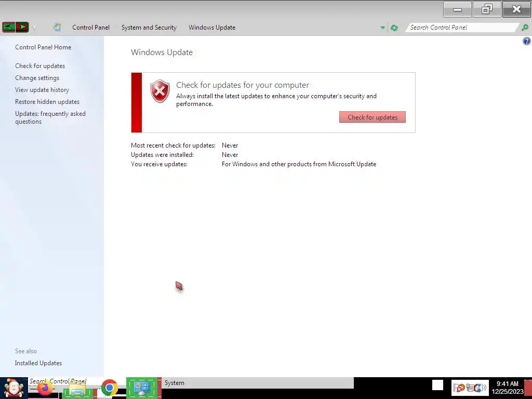Viewport: 532px width, 399px height.
Task: Click the search magnifier icon
Action: pyautogui.click(x=525, y=28)
